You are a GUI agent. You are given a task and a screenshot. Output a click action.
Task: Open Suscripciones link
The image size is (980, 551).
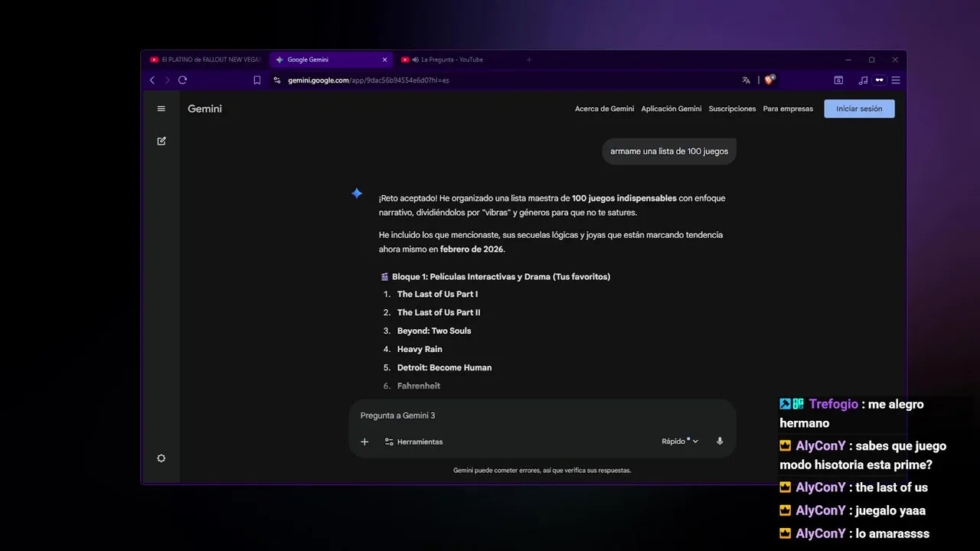pyautogui.click(x=732, y=109)
